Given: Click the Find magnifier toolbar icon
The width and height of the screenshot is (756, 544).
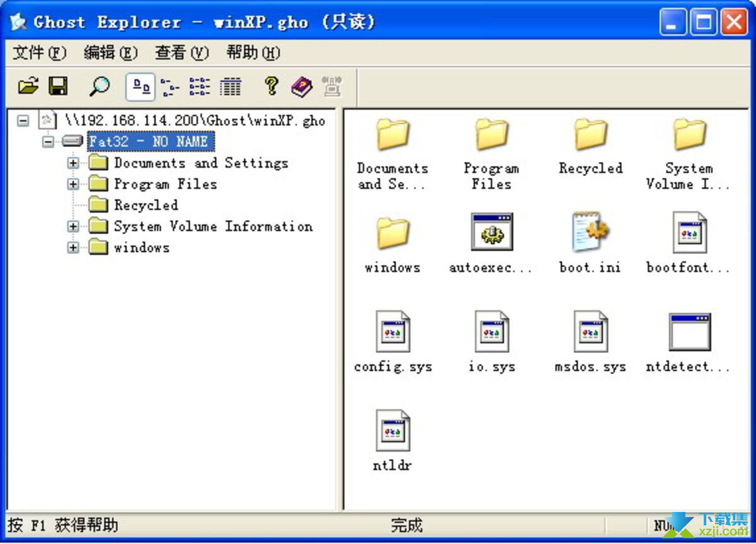Looking at the screenshot, I should pyautogui.click(x=100, y=86).
